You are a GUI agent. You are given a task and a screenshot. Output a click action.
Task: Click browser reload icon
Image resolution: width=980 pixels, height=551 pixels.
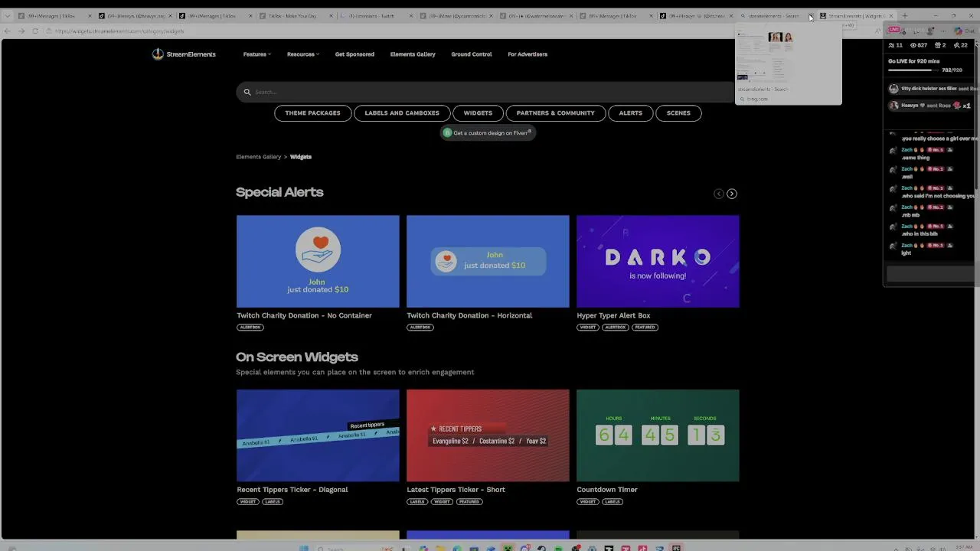click(x=35, y=31)
